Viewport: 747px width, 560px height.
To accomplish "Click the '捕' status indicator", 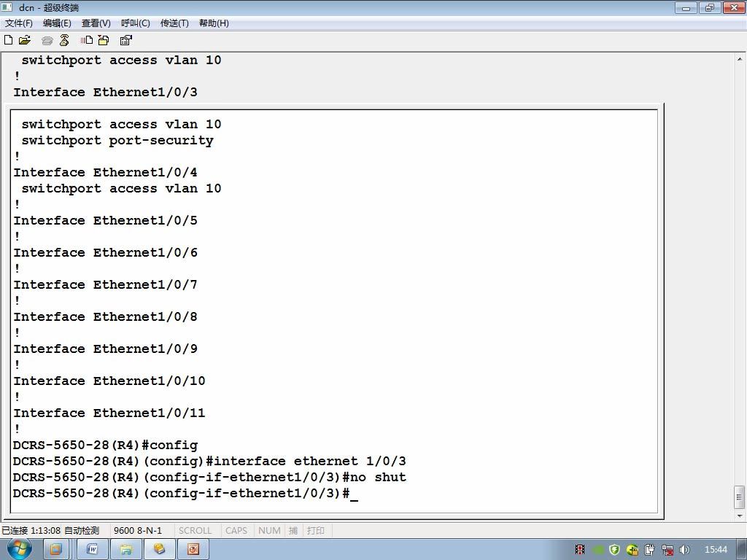I will pos(293,531).
